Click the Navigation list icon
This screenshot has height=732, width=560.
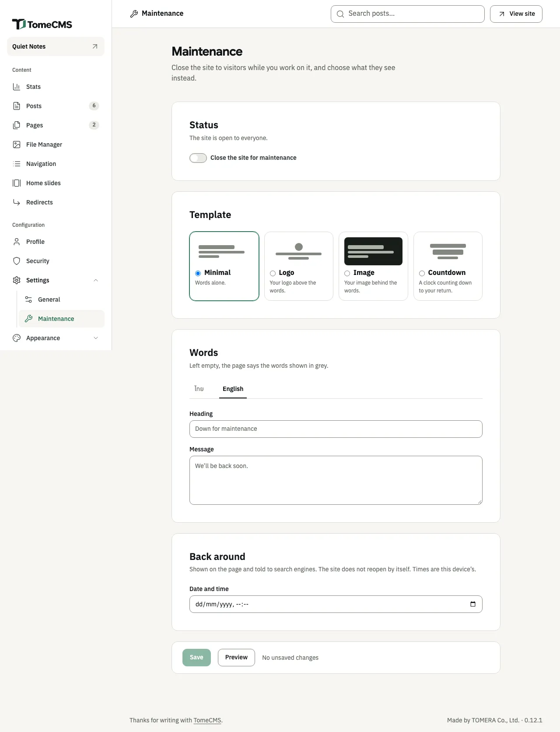(17, 164)
